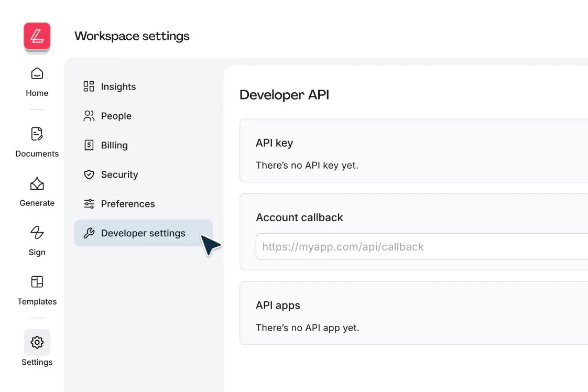
Task: Click the People users icon
Action: click(x=89, y=116)
